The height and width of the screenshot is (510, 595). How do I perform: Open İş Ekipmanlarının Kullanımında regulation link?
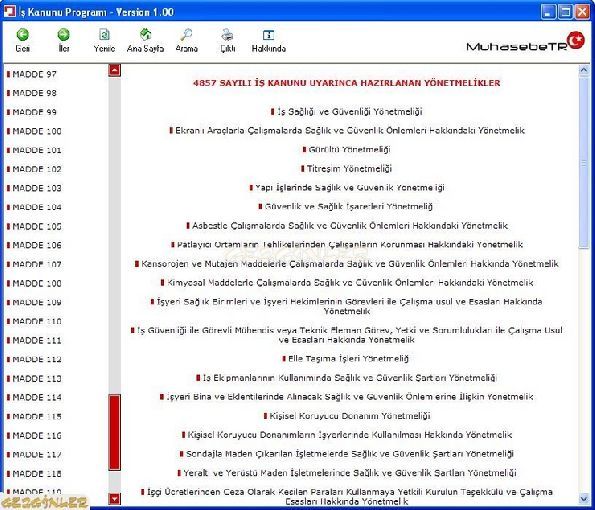coord(349,378)
